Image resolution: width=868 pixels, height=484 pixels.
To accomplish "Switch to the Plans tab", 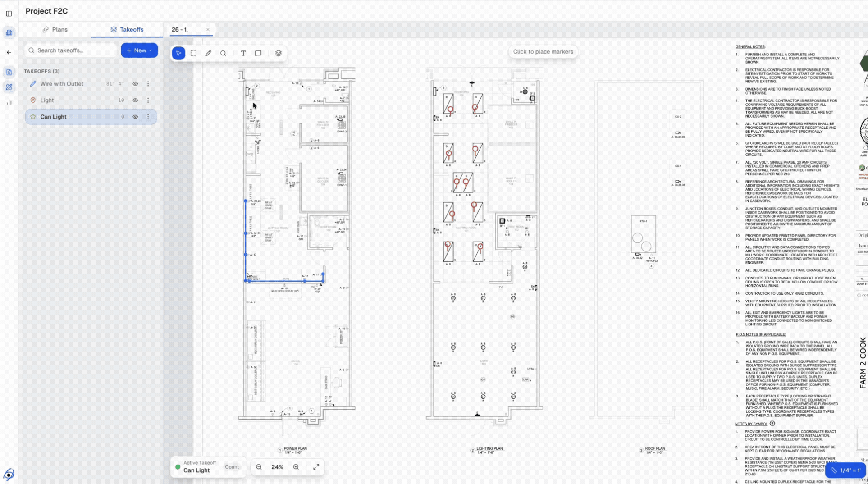I will [55, 30].
